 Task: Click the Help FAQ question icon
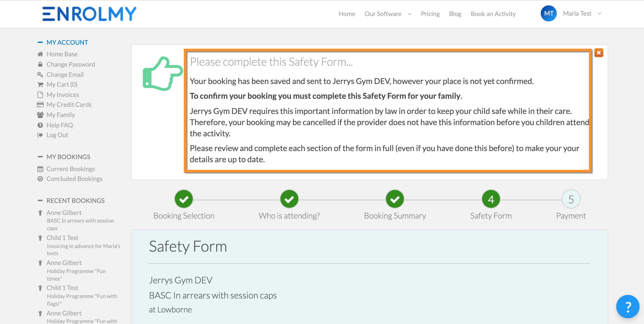tap(40, 125)
